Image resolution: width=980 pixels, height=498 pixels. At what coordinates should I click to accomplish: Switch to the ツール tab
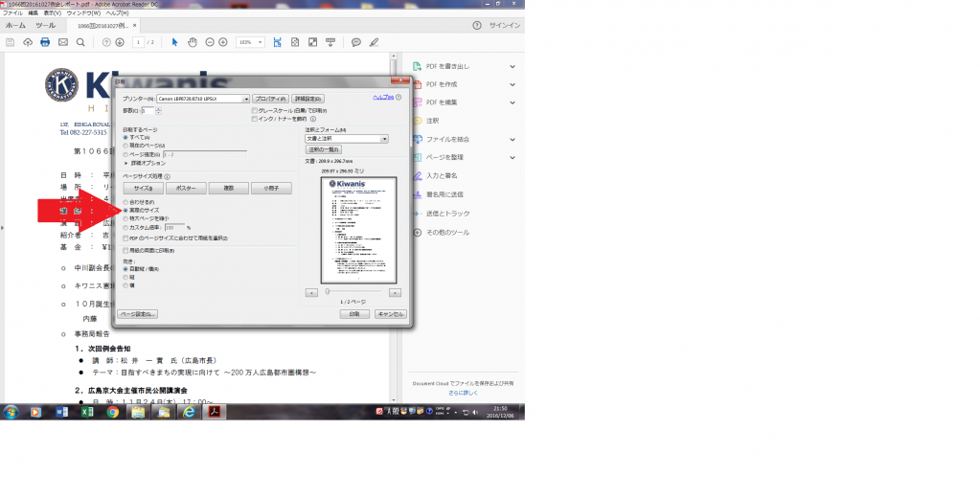[45, 26]
